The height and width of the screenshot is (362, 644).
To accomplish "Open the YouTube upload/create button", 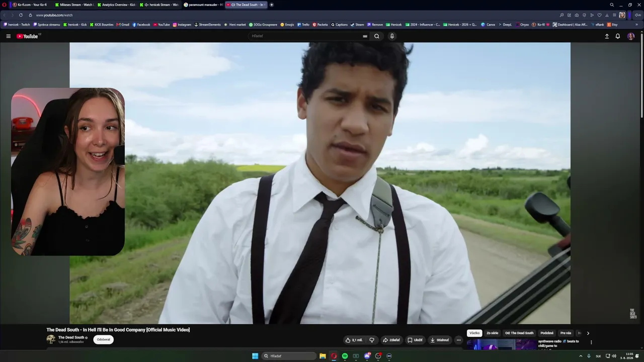I will (607, 36).
